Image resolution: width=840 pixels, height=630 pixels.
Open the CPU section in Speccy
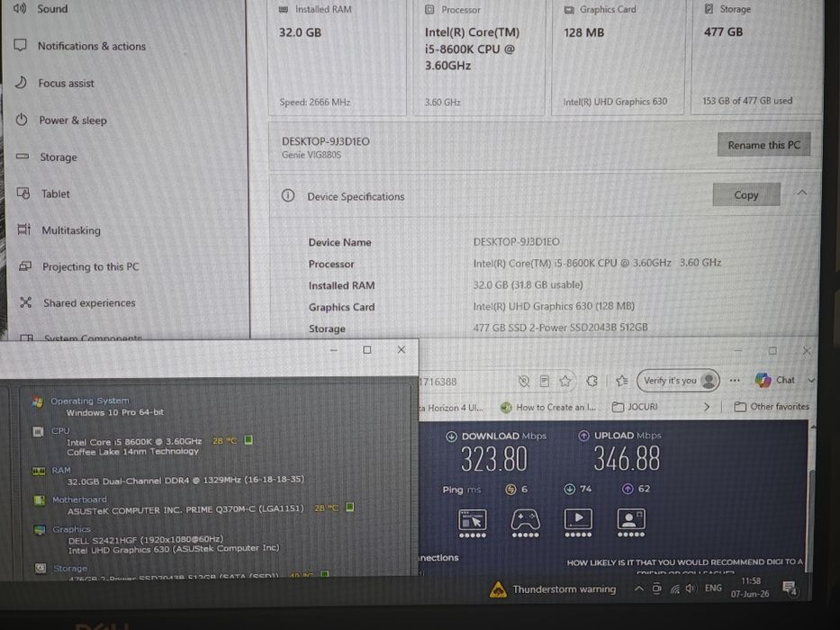click(60, 431)
